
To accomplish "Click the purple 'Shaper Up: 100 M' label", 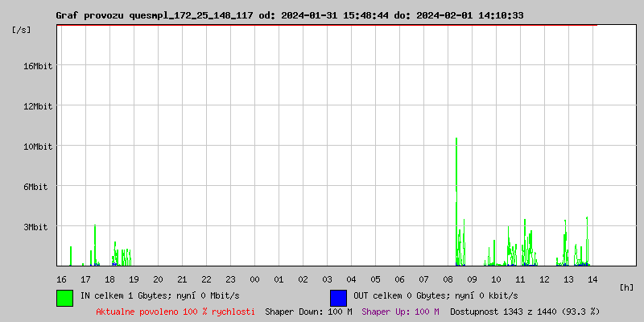I will pyautogui.click(x=400, y=312).
